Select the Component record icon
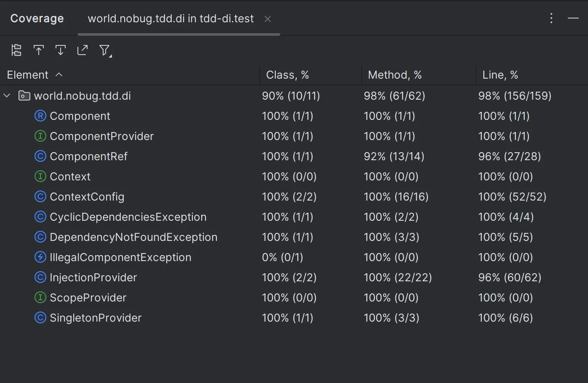The height and width of the screenshot is (383, 588). tap(40, 116)
